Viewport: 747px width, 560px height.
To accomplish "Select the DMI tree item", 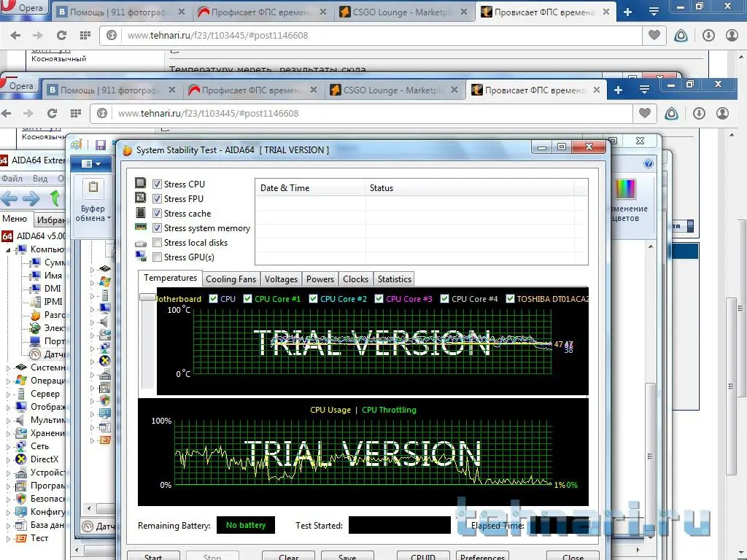I will [x=46, y=289].
